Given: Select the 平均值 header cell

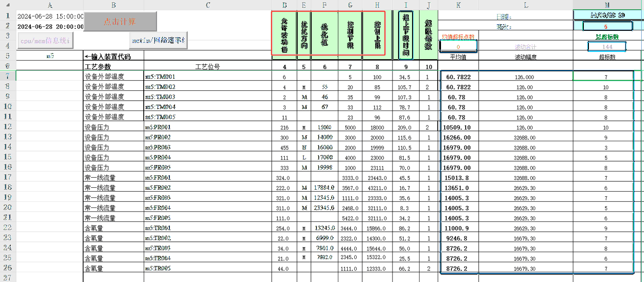Looking at the screenshot, I should pos(458,57).
